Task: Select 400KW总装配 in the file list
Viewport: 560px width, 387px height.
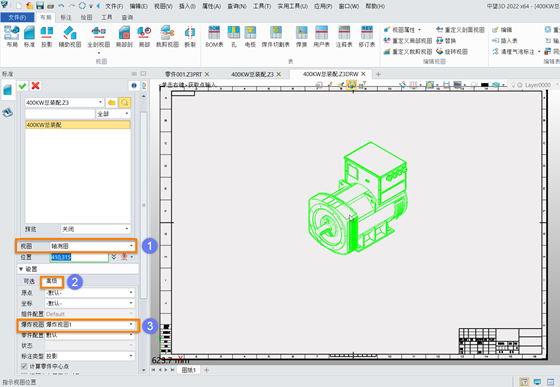Action: (x=78, y=125)
